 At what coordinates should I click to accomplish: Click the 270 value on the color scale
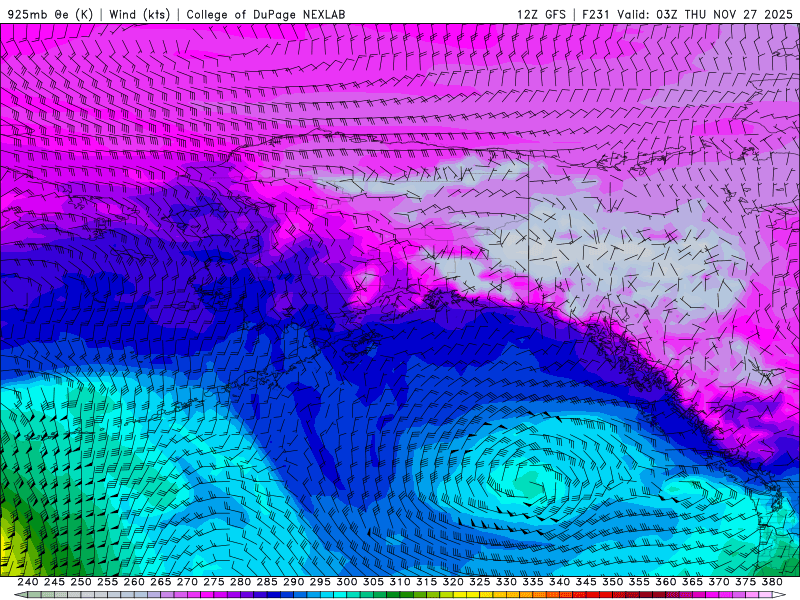(187, 582)
